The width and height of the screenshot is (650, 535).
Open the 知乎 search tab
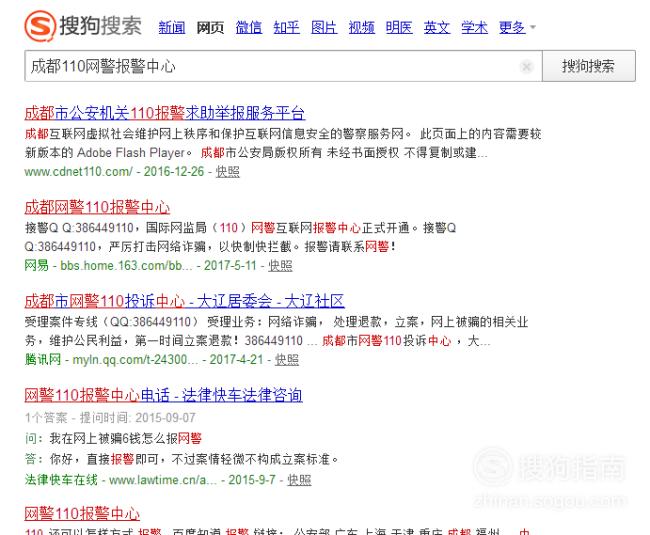tap(286, 27)
